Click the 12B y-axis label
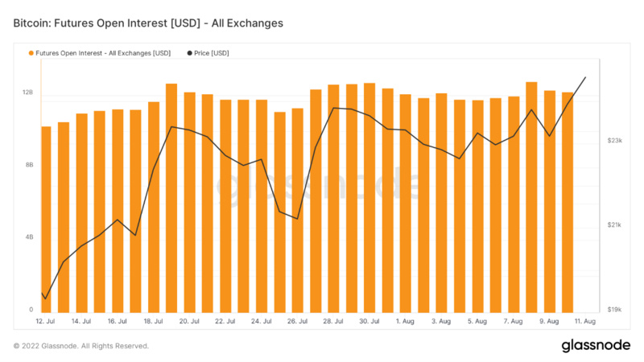Image resolution: width=644 pixels, height=362 pixels. coord(27,93)
